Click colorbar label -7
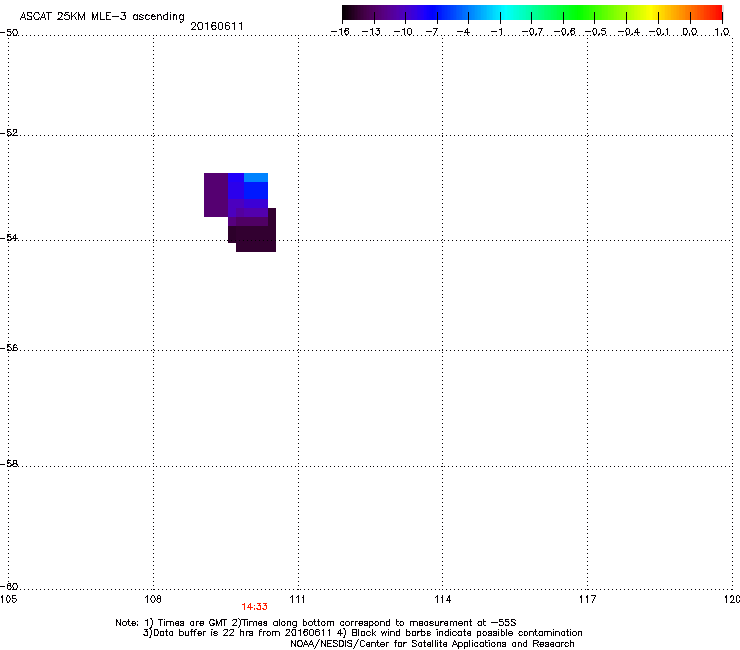 click(x=432, y=32)
